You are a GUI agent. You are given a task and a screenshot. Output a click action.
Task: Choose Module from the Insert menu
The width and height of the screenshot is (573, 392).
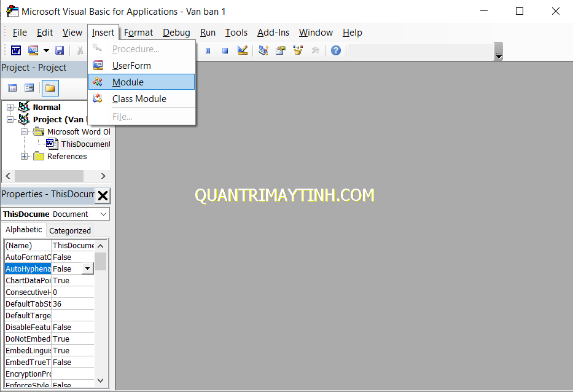coord(141,82)
